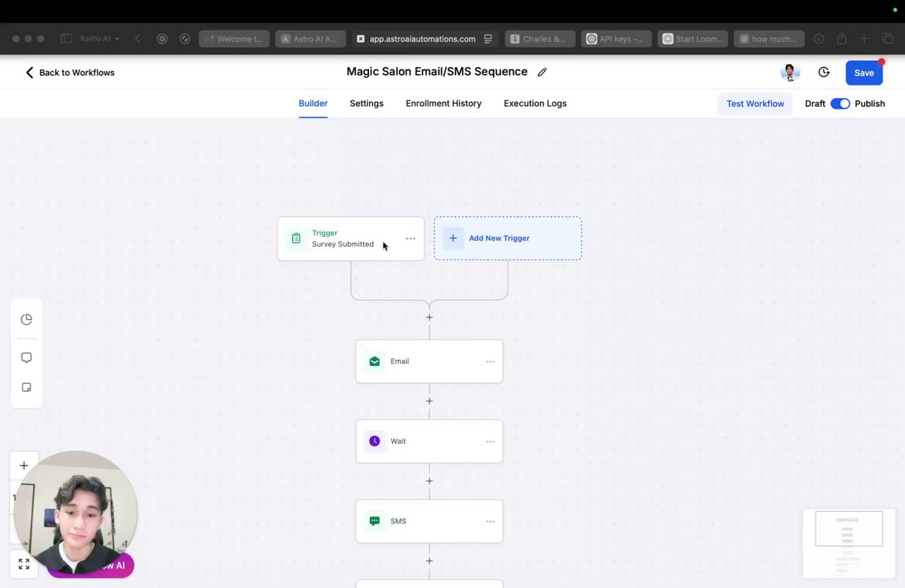Open the SMS step three-dot menu
Screen dimensions: 905x588
pyautogui.click(x=490, y=521)
